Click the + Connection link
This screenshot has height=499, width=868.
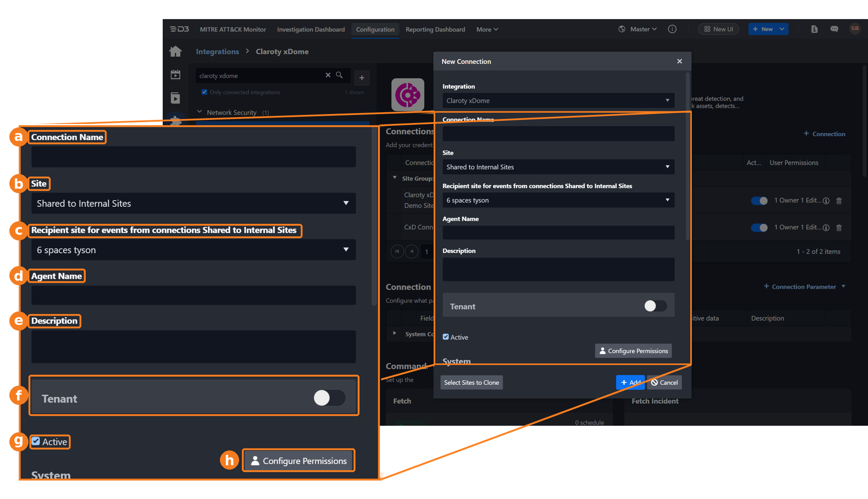[824, 134]
